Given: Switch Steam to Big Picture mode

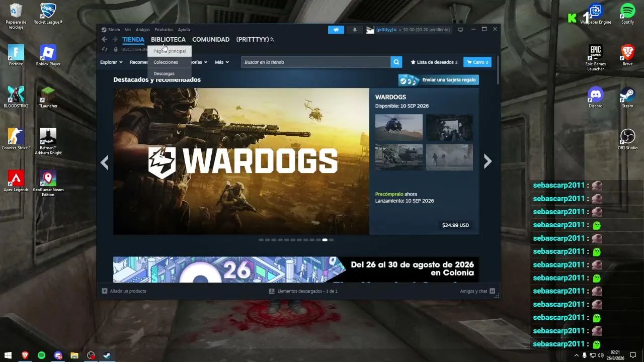Looking at the screenshot, I should [x=460, y=30].
